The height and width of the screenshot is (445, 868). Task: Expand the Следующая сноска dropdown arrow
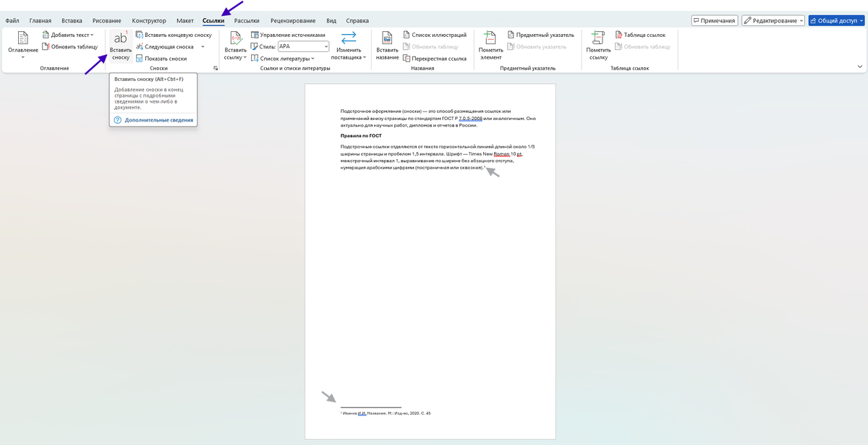(x=203, y=46)
